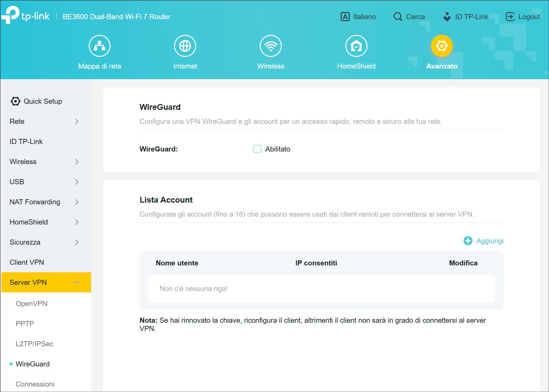549x392 pixels.
Task: Click the Modifica column header
Action: (x=463, y=263)
